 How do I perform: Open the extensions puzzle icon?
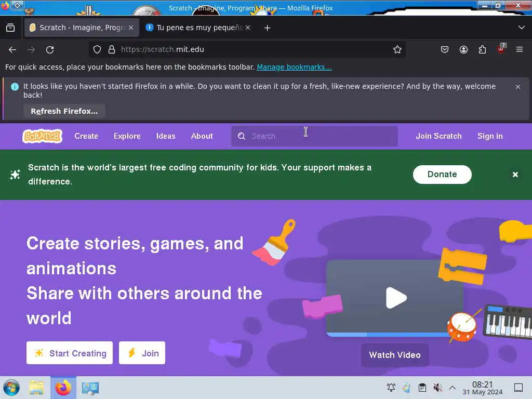coord(482,49)
